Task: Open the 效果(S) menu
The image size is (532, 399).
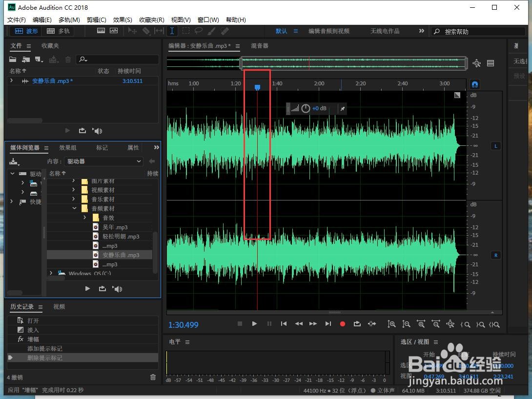Action: [123, 20]
